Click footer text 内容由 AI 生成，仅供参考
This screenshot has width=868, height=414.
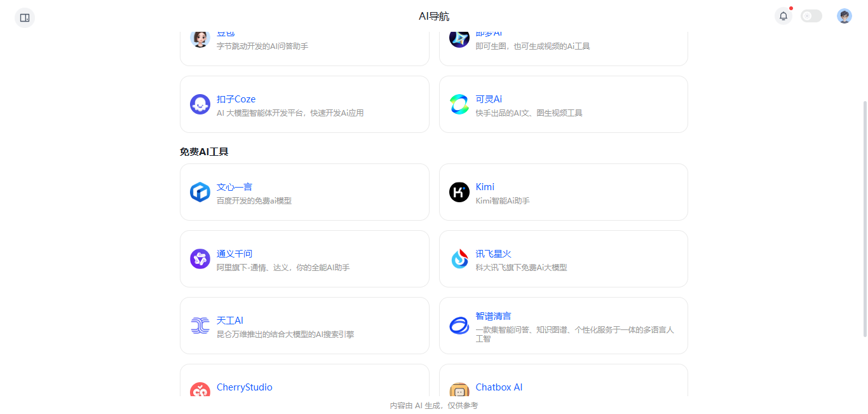click(434, 406)
